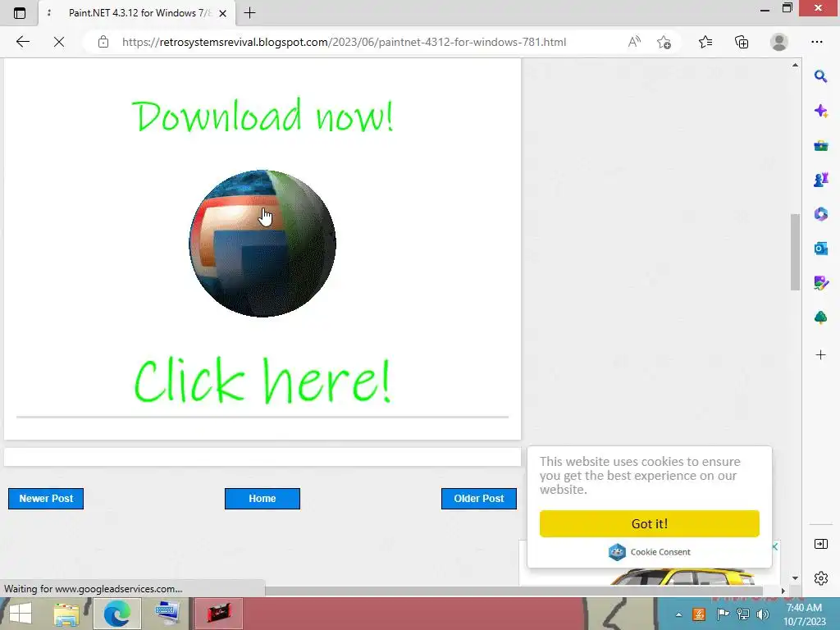
Task: Open the computer keyboard taskbar app
Action: (167, 614)
